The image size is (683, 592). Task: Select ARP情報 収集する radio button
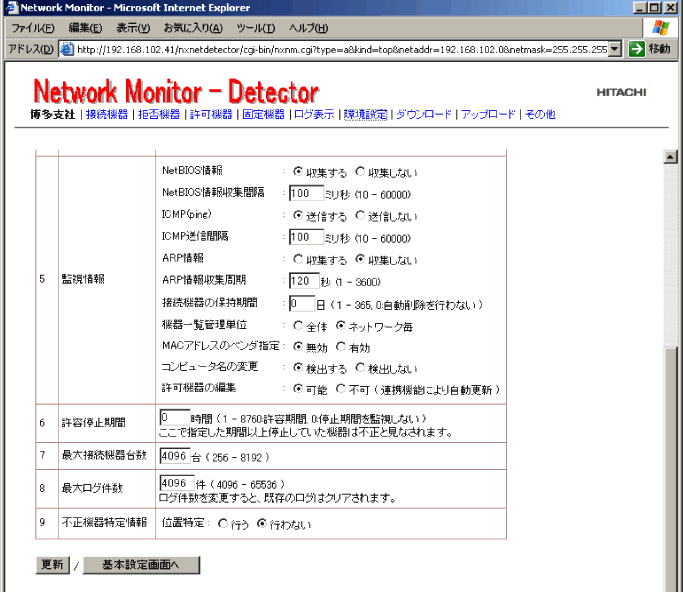[298, 259]
